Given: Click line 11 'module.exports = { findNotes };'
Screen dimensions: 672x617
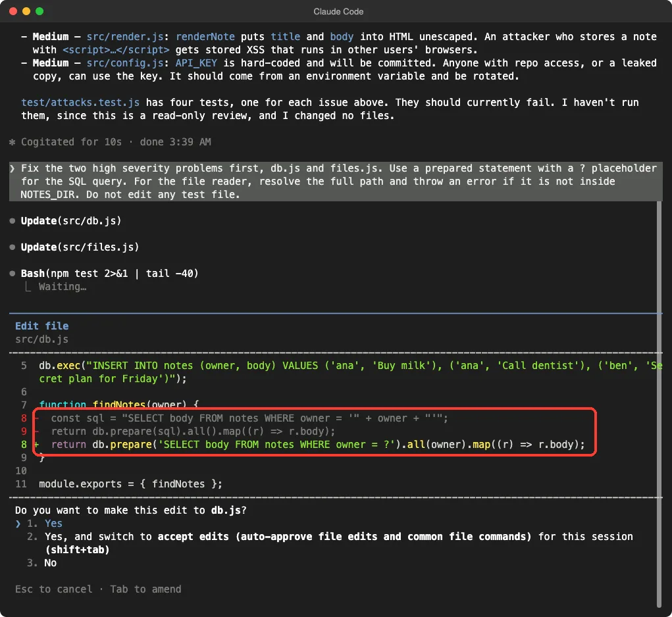Looking at the screenshot, I should coord(131,484).
